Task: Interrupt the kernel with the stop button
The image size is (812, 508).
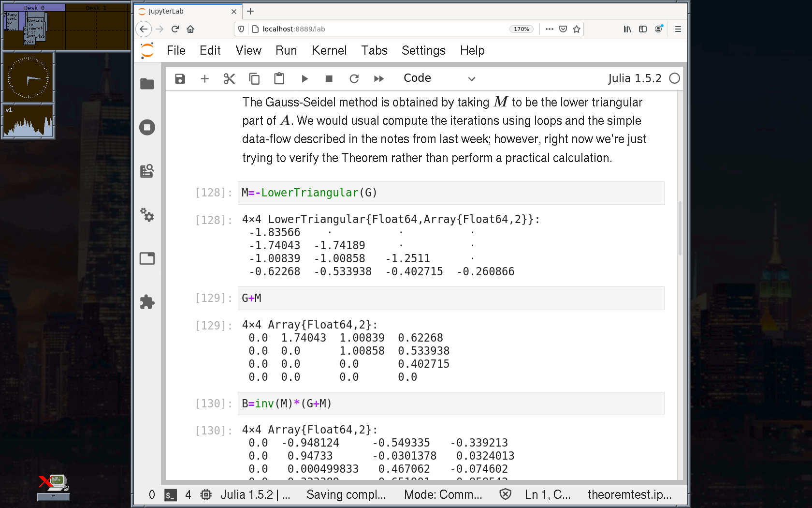Action: coord(329,79)
